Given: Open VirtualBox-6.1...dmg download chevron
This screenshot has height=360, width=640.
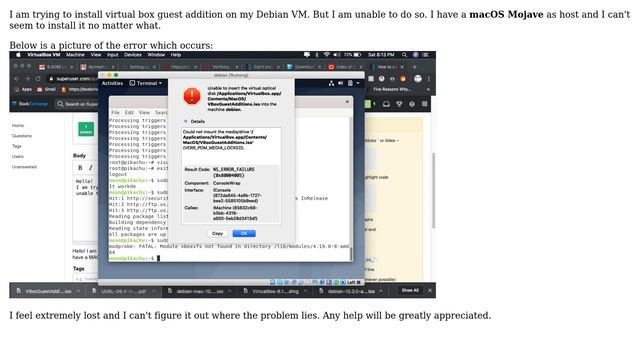Looking at the screenshot, I should tap(306, 291).
